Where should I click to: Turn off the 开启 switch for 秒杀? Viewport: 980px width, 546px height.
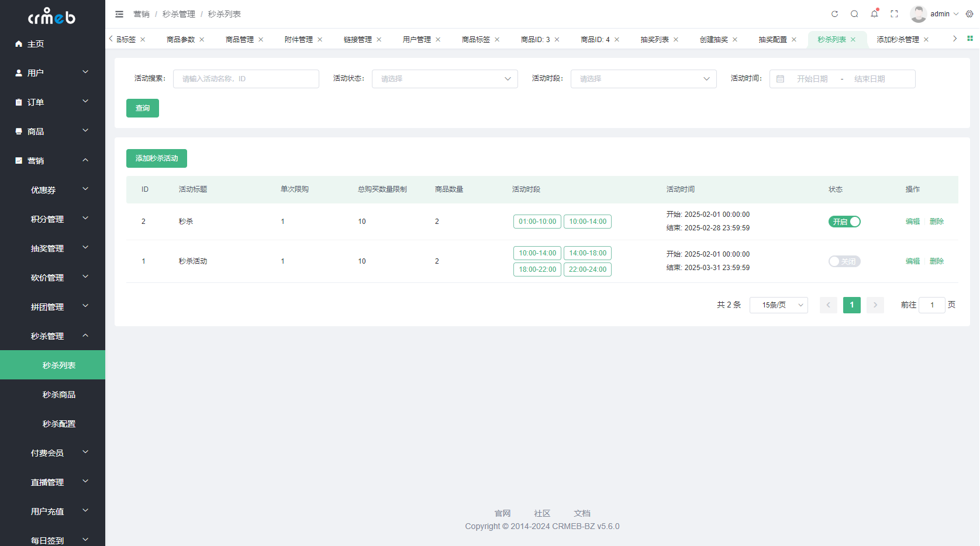pyautogui.click(x=844, y=222)
